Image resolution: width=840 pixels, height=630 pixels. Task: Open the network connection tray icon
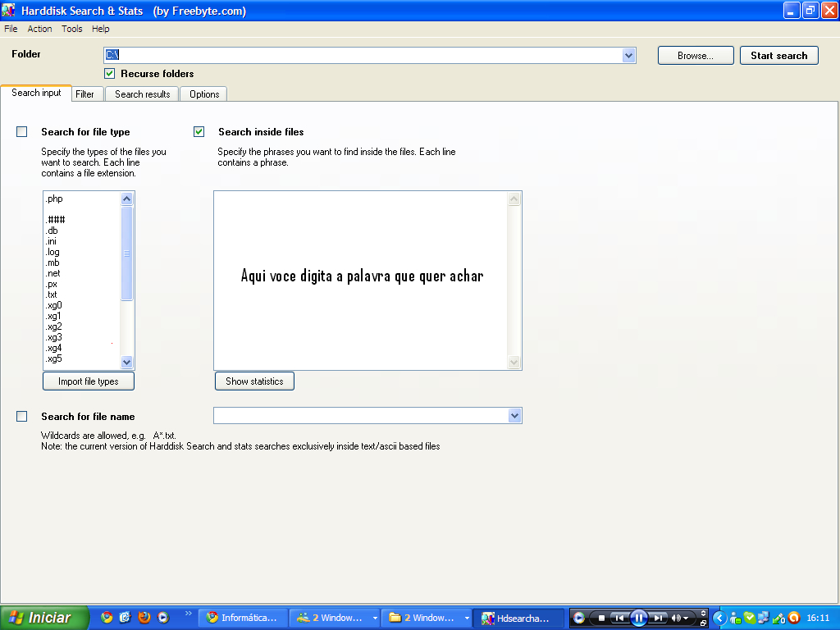[x=764, y=618]
